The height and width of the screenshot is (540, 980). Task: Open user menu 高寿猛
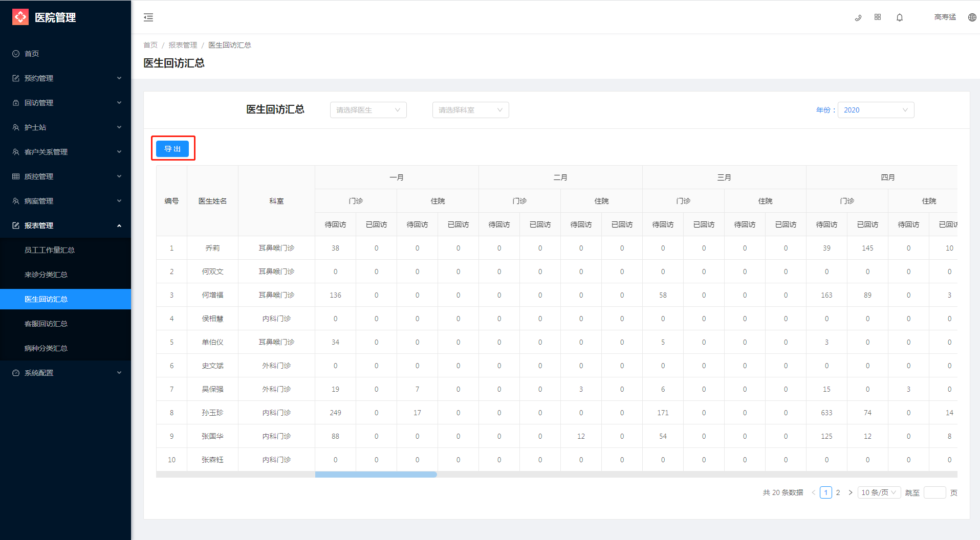(x=945, y=17)
